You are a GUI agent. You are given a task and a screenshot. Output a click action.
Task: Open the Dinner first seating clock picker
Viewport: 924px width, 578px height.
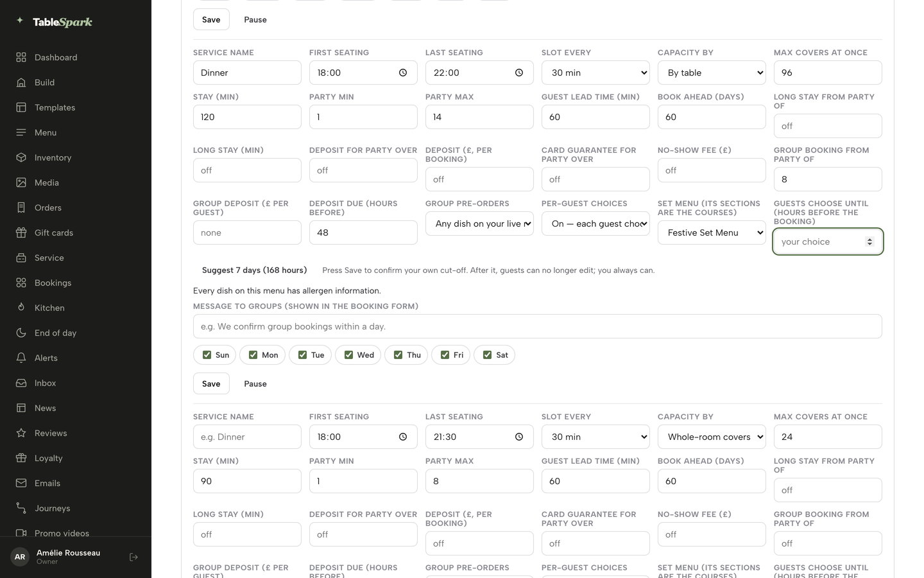pyautogui.click(x=403, y=73)
